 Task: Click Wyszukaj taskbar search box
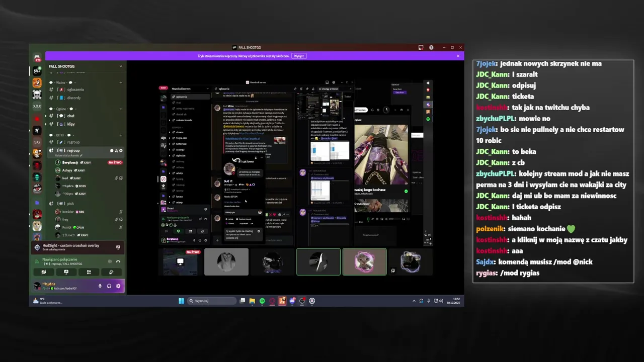[211, 301]
